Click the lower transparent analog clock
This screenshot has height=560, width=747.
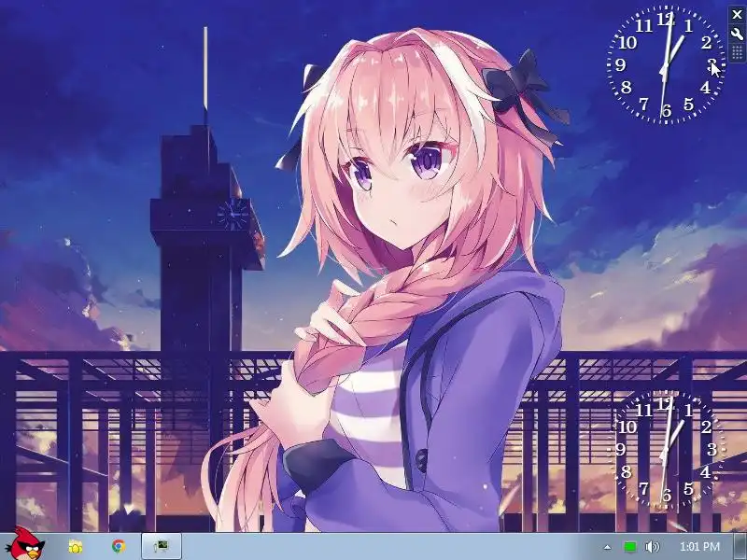pos(666,451)
